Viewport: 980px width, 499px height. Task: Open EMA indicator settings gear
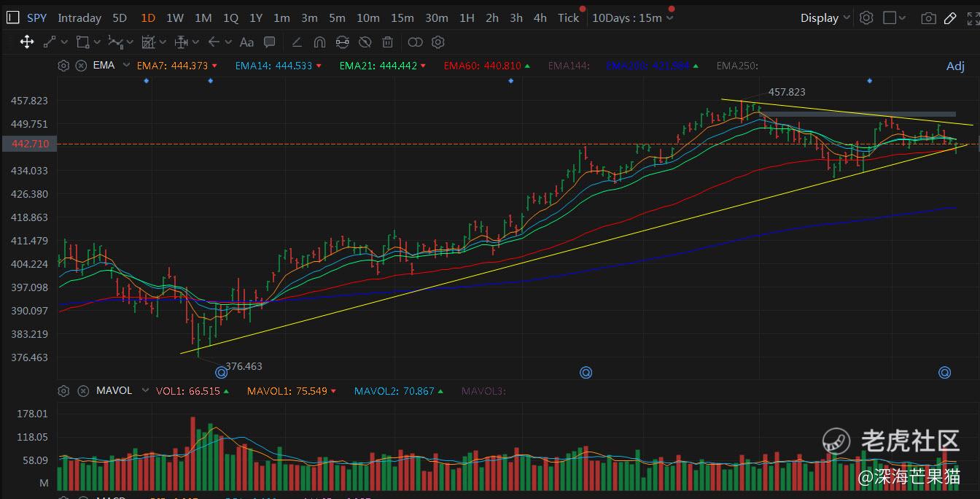pos(63,66)
